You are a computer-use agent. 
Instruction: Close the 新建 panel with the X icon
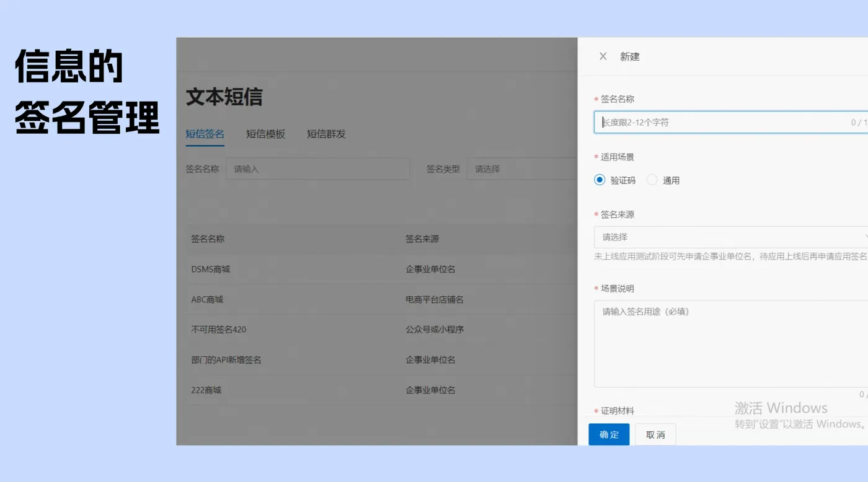click(x=603, y=56)
